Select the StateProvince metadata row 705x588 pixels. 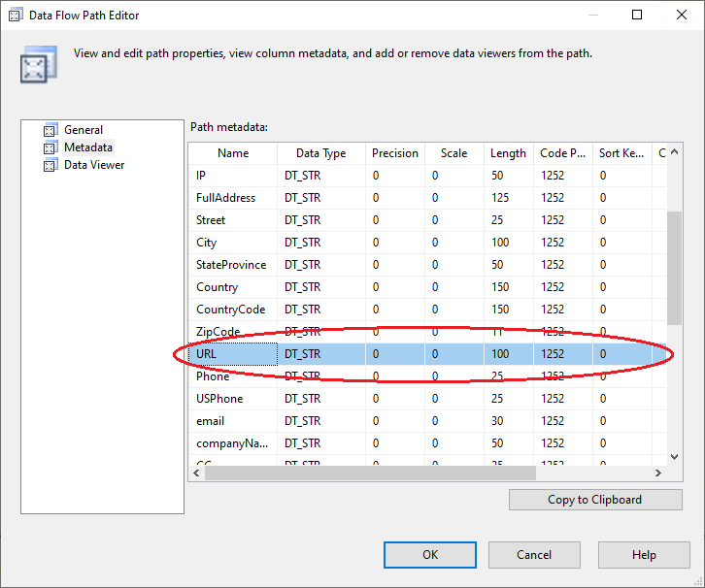pyautogui.click(x=231, y=265)
